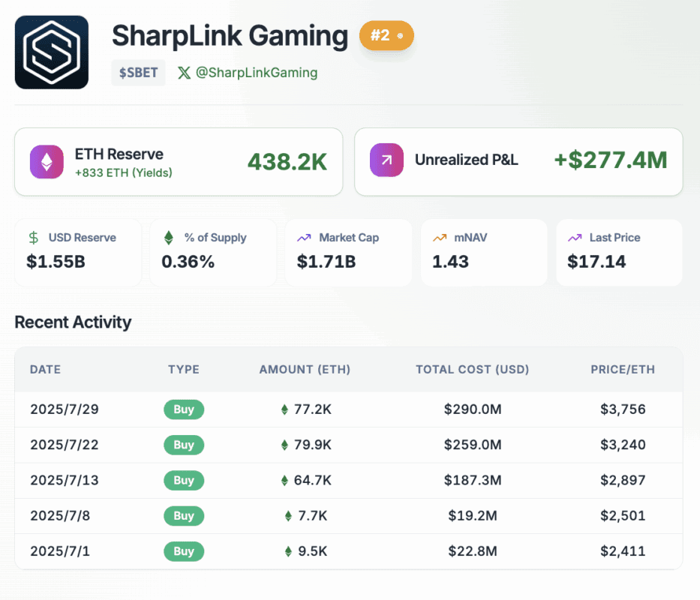This screenshot has height=600, width=700.
Task: Click the ETH icon beside 7.7K
Action: tap(288, 516)
